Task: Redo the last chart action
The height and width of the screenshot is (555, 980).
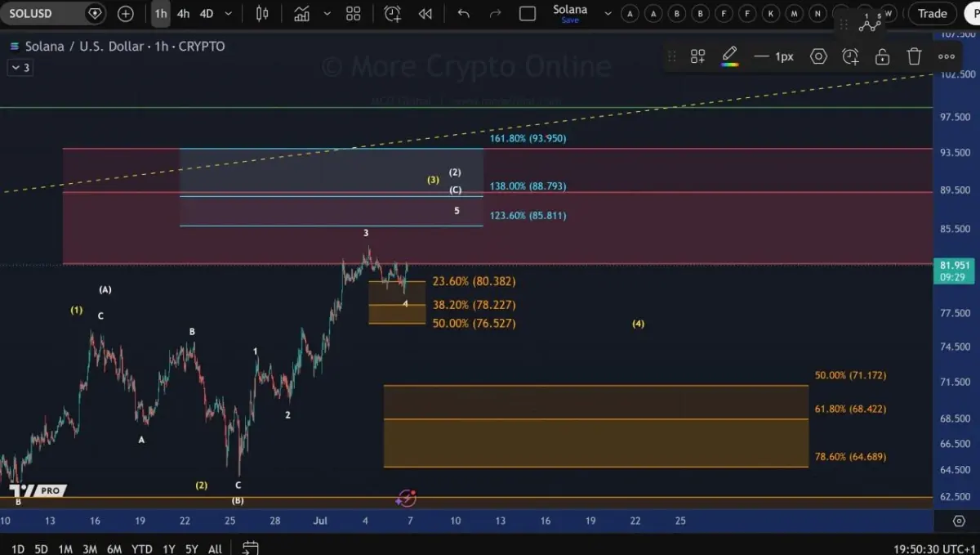Action: 495,13
